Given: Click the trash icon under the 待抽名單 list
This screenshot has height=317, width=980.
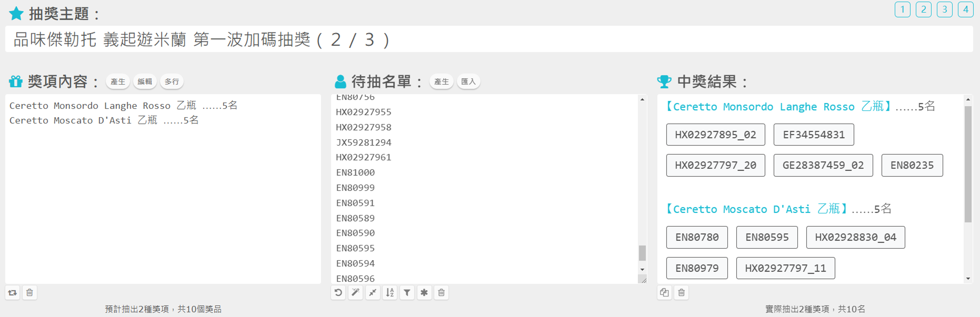Looking at the screenshot, I should [x=441, y=293].
